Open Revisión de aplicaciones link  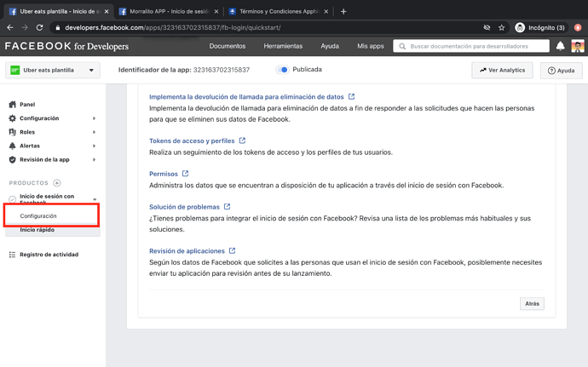[187, 251]
